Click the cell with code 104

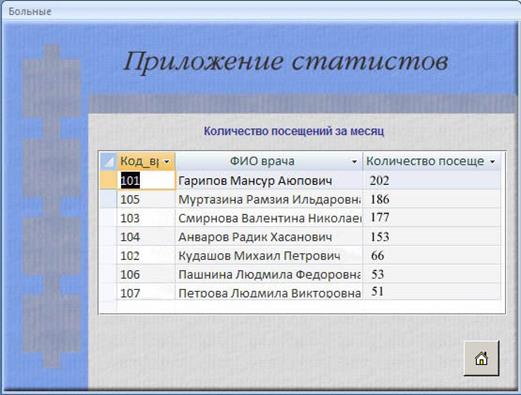click(x=146, y=237)
